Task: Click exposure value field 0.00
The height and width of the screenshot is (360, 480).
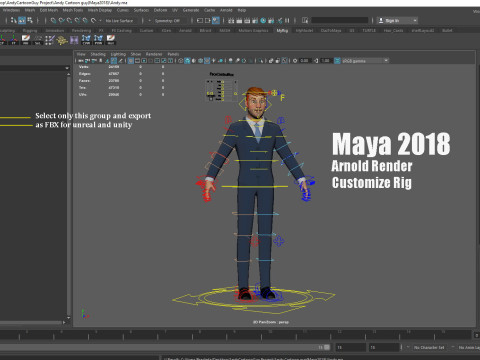Action: [x=305, y=61]
